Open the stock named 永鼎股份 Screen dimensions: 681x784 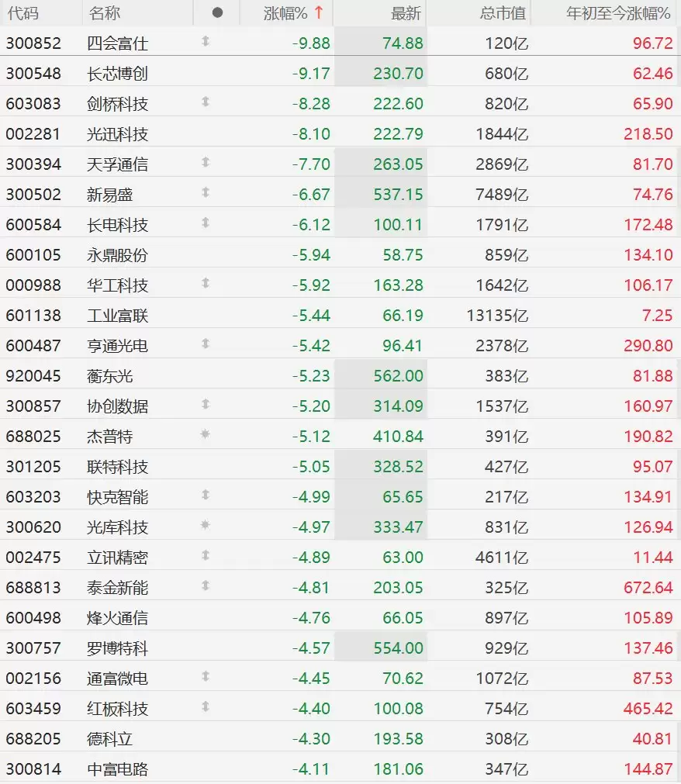pos(117,255)
